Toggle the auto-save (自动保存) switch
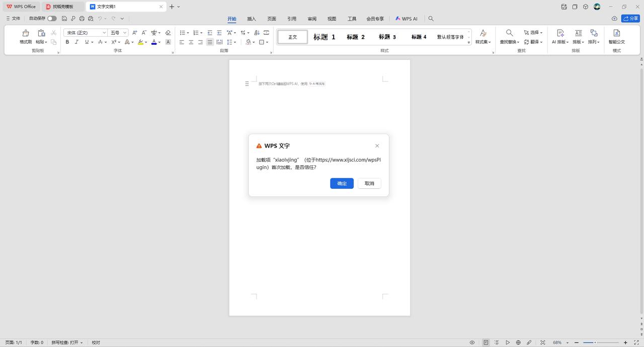 click(52, 19)
